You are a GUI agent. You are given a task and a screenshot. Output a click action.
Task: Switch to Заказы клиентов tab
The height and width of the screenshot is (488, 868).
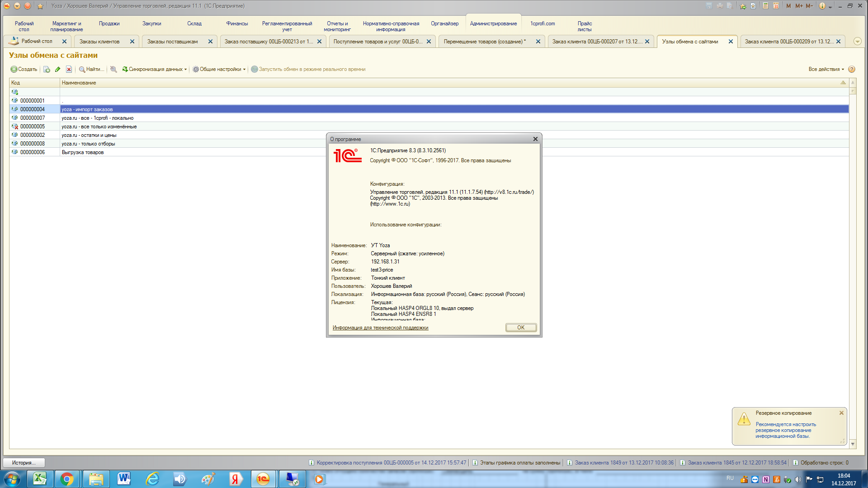click(x=99, y=41)
